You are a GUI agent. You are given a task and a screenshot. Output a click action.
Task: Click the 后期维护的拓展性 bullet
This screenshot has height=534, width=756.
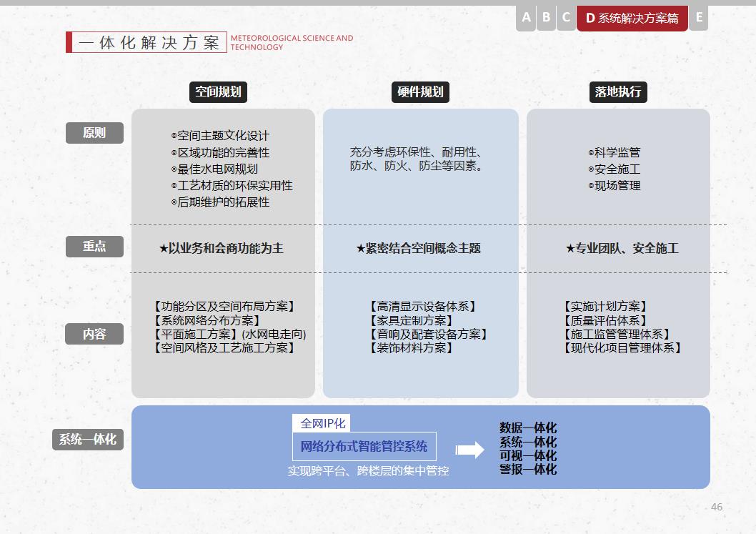[220, 202]
